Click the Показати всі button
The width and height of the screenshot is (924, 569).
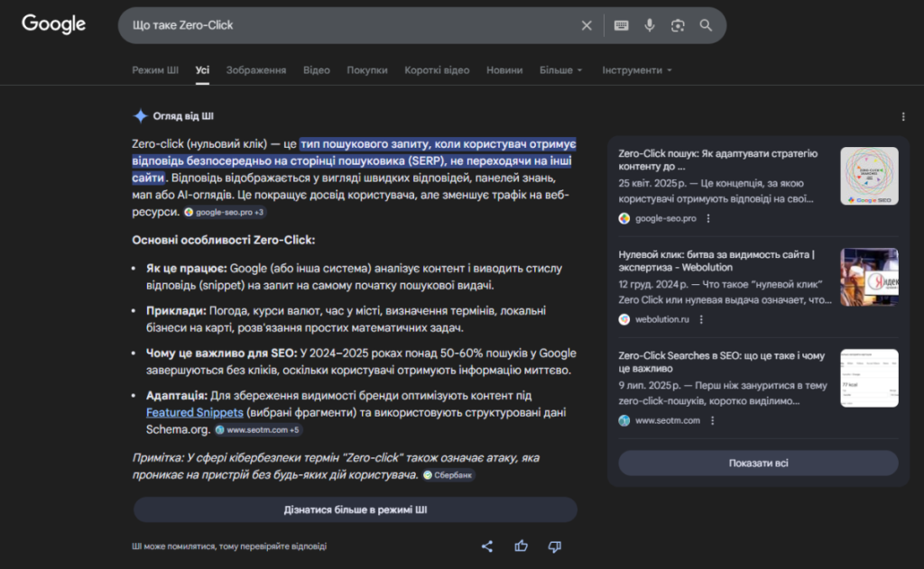(758, 463)
